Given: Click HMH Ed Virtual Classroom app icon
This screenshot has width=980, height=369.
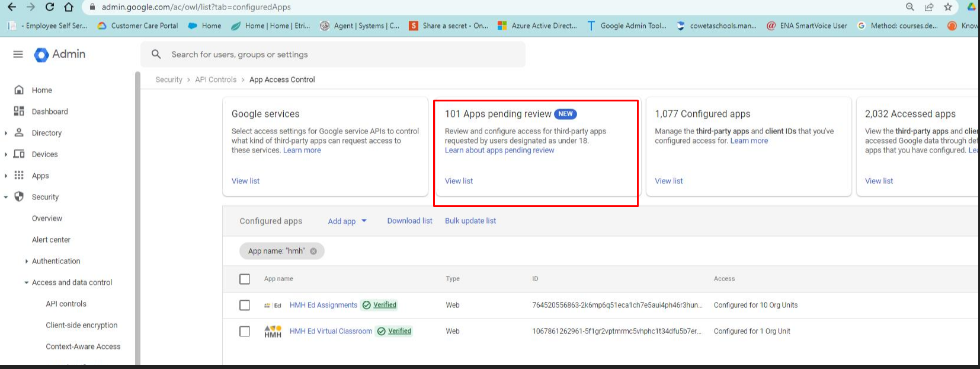Looking at the screenshot, I should pyautogui.click(x=273, y=332).
